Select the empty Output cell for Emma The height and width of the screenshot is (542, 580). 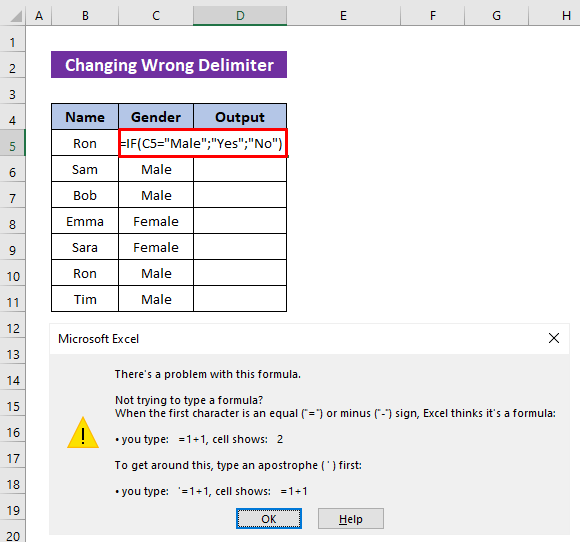point(240,221)
